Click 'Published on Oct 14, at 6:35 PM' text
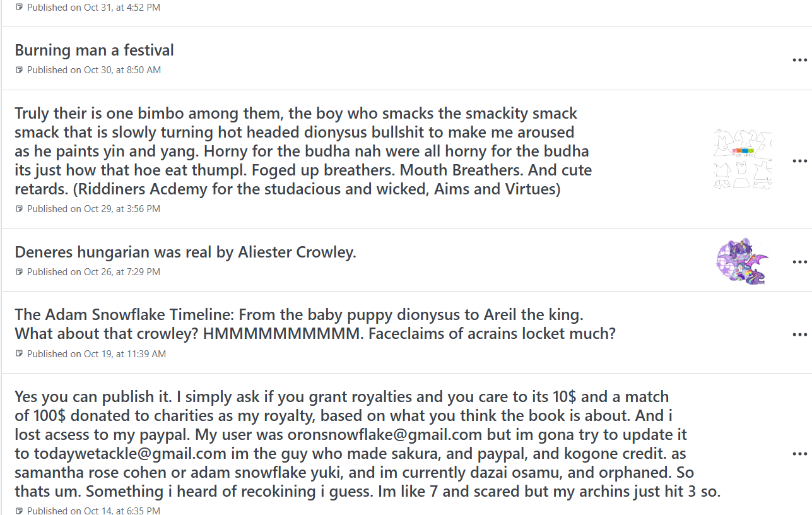Screen dimensions: 812x515 [x=93, y=510]
